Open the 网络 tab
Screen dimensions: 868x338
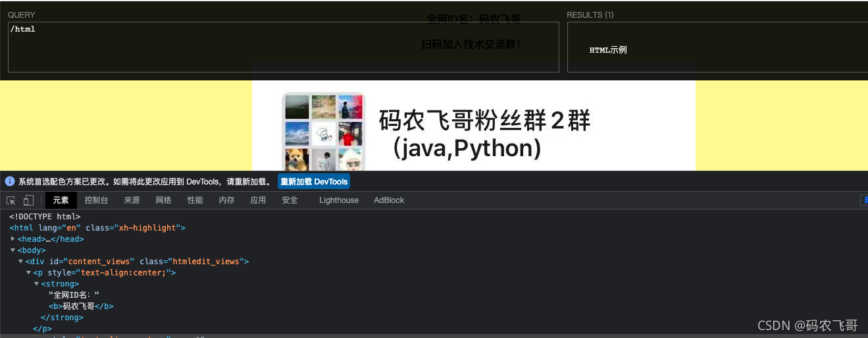164,200
